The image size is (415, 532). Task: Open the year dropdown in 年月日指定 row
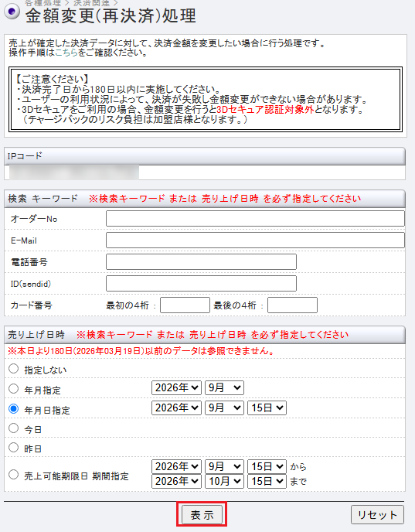[x=177, y=408]
